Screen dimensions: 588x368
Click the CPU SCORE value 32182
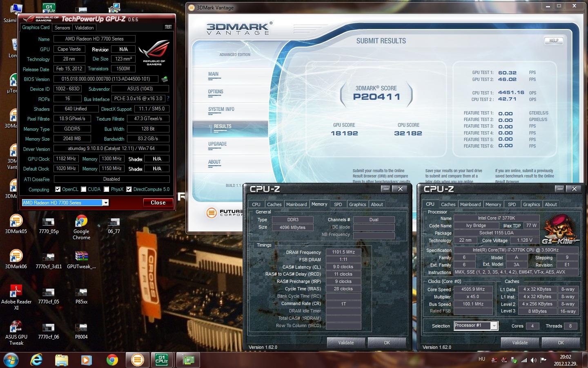[408, 133]
